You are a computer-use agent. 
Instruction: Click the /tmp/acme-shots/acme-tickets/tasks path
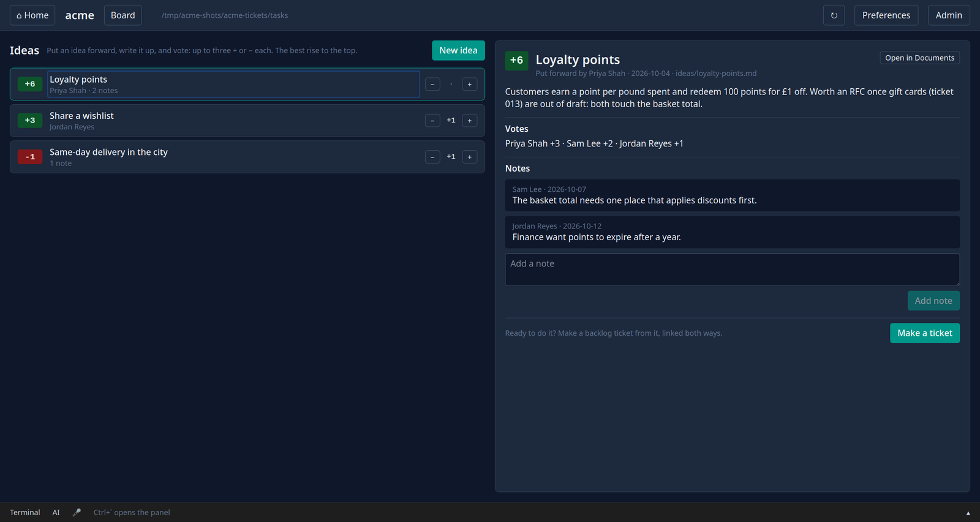225,15
